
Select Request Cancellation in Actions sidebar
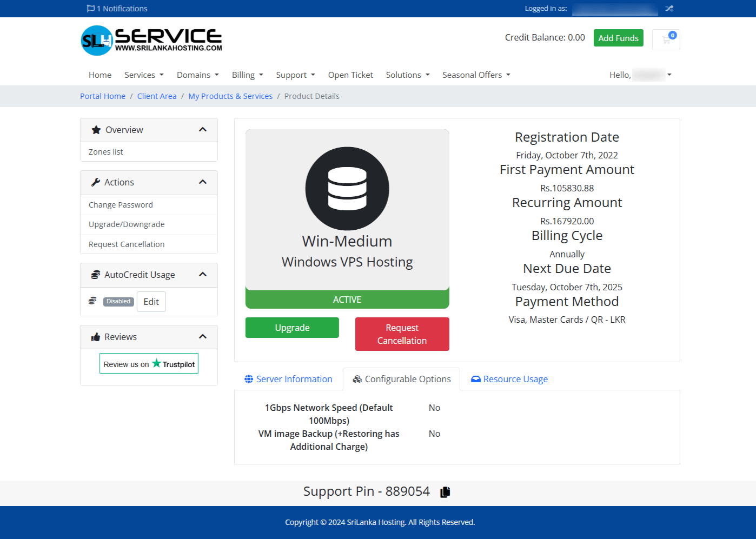click(x=149, y=244)
